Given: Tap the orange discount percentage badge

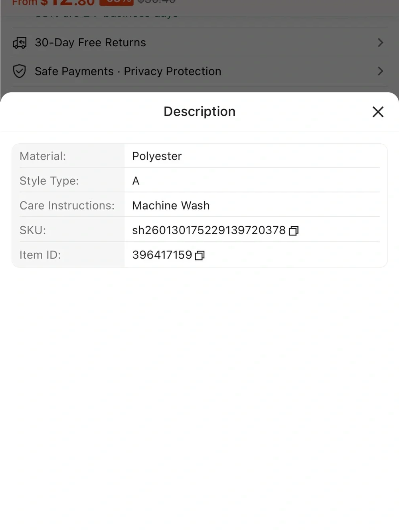Looking at the screenshot, I should coord(116,2).
